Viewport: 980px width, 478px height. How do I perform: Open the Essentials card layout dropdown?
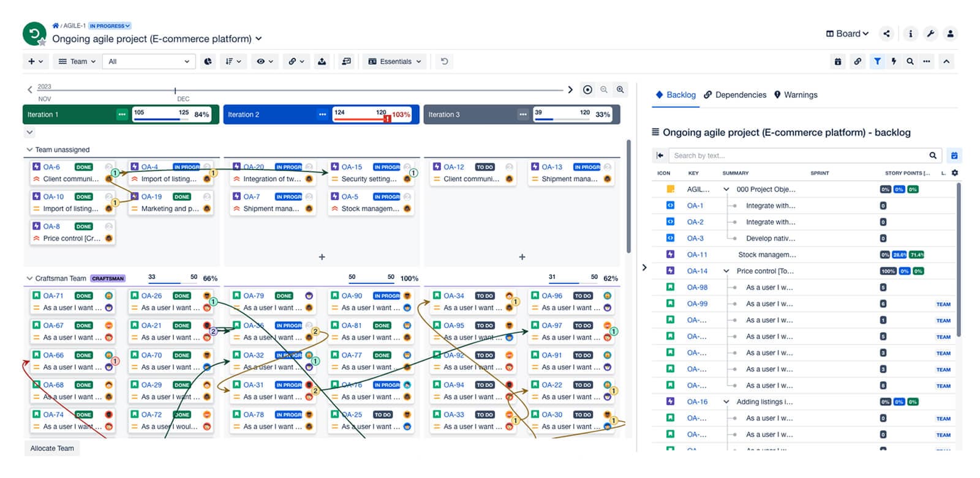pyautogui.click(x=395, y=61)
